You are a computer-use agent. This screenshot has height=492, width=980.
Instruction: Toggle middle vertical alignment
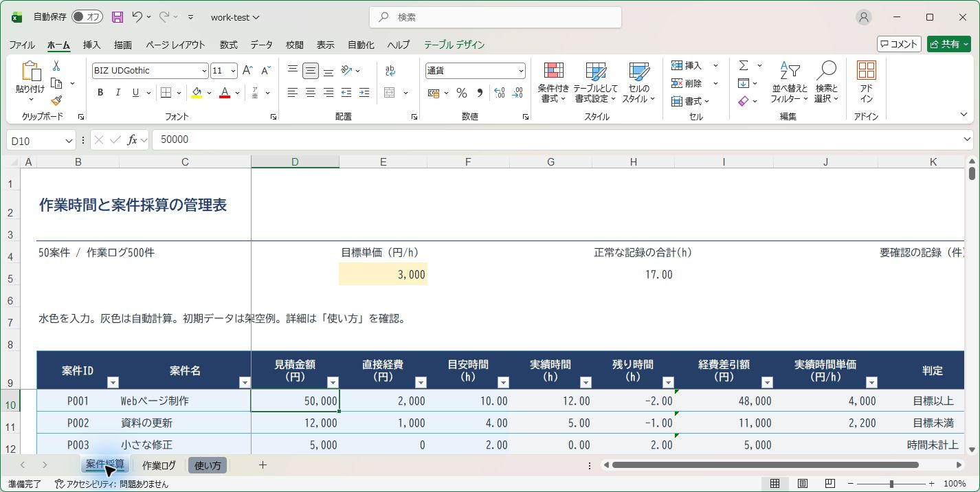pyautogui.click(x=311, y=70)
